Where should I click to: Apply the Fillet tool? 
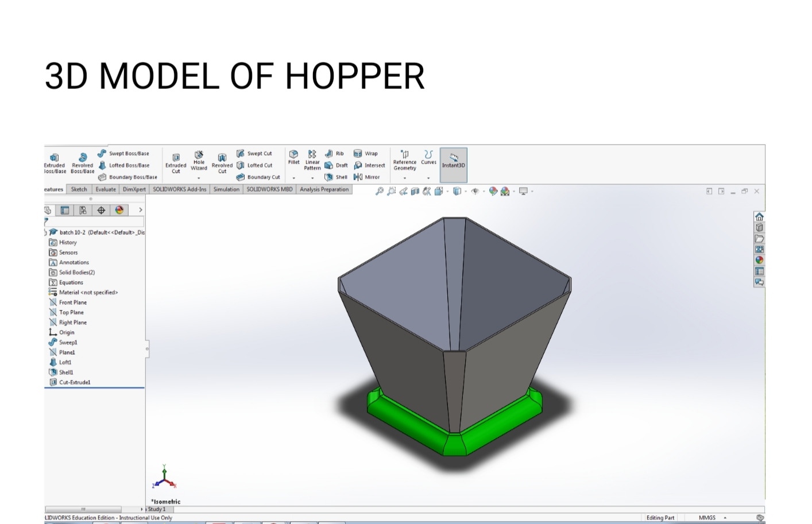[293, 158]
